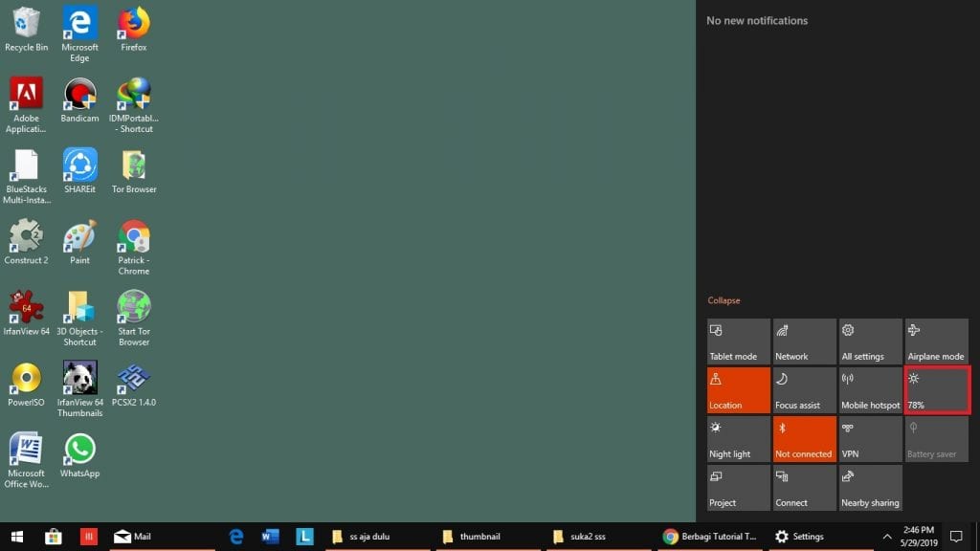
Task: Switch to the 'ss aja dulu' folder window
Action: (x=377, y=537)
